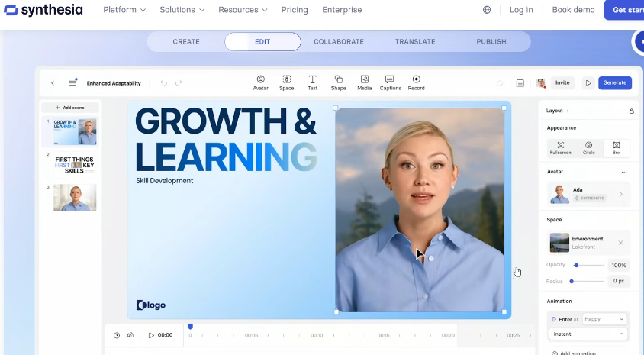
Task: Open the Captions tool
Action: coord(390,82)
